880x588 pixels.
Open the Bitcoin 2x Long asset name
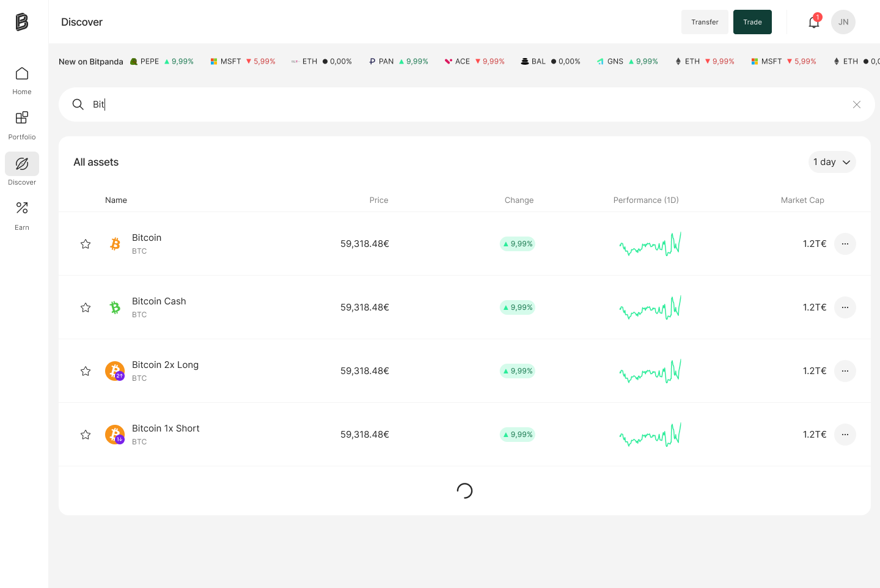point(165,365)
